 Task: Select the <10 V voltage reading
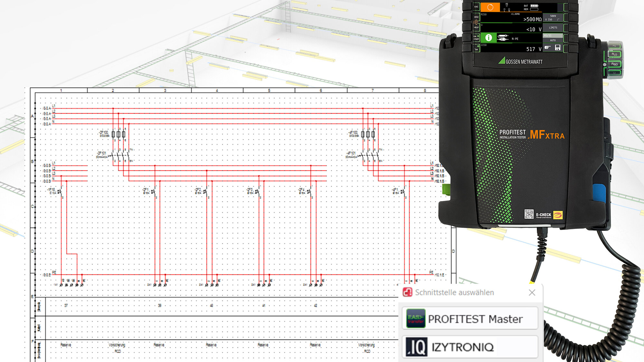coord(534,29)
